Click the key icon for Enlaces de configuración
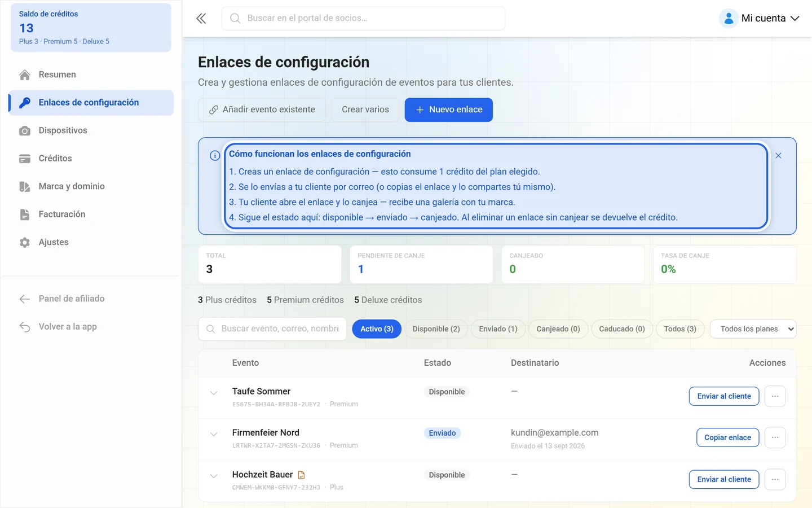Image resolution: width=812 pixels, height=508 pixels. (25, 103)
